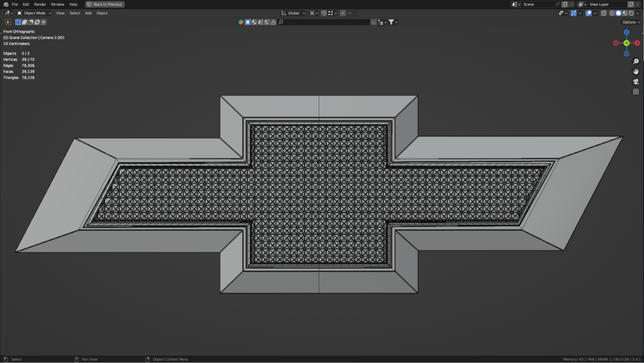Open the dropdown beside the search field
Viewport: 644px width, 363px height.
point(374,22)
